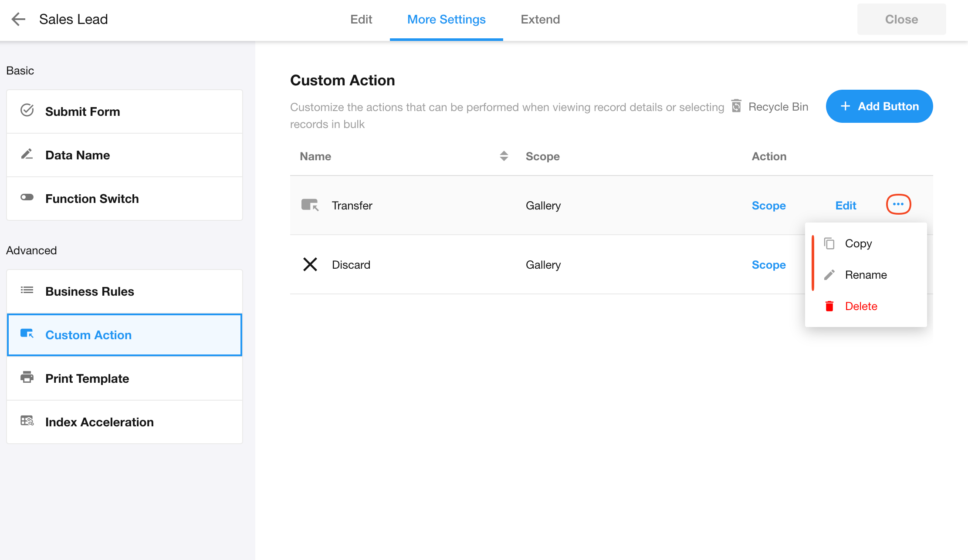Click the Close button

901,20
